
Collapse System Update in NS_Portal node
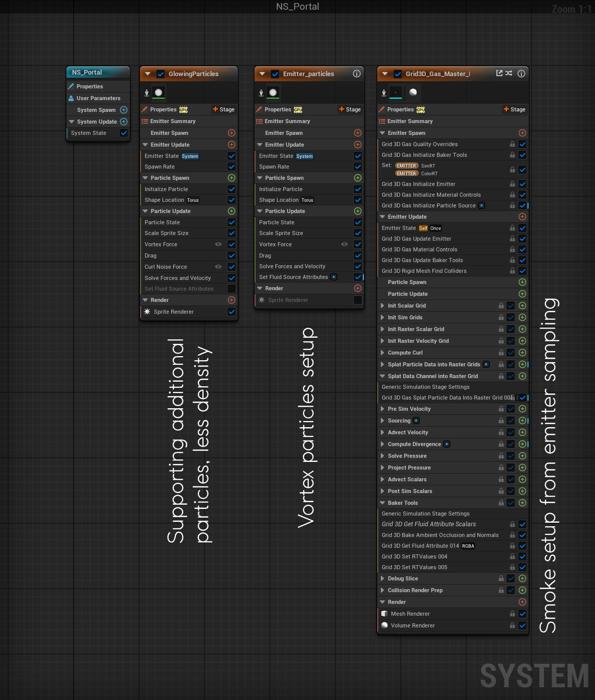(x=72, y=122)
